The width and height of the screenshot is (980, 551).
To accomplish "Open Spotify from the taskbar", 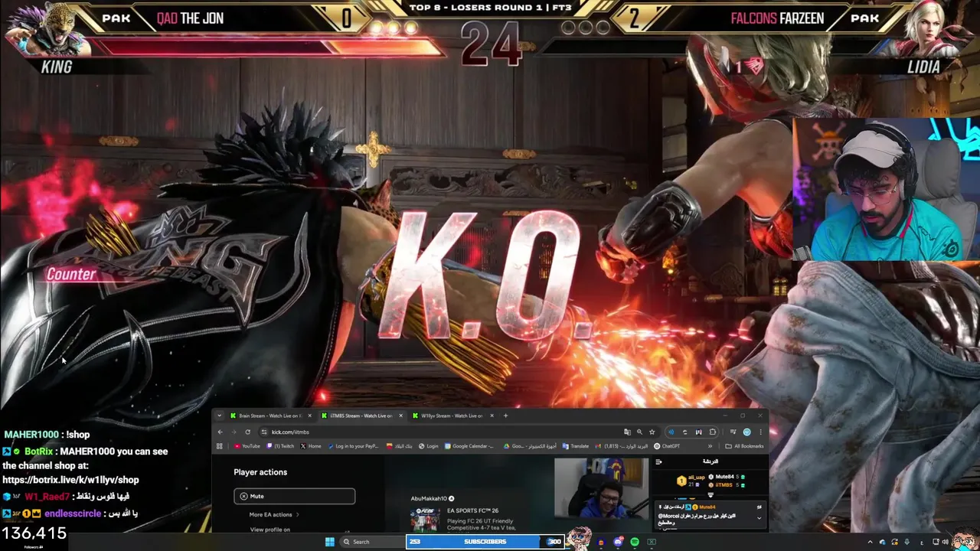I will click(x=635, y=542).
